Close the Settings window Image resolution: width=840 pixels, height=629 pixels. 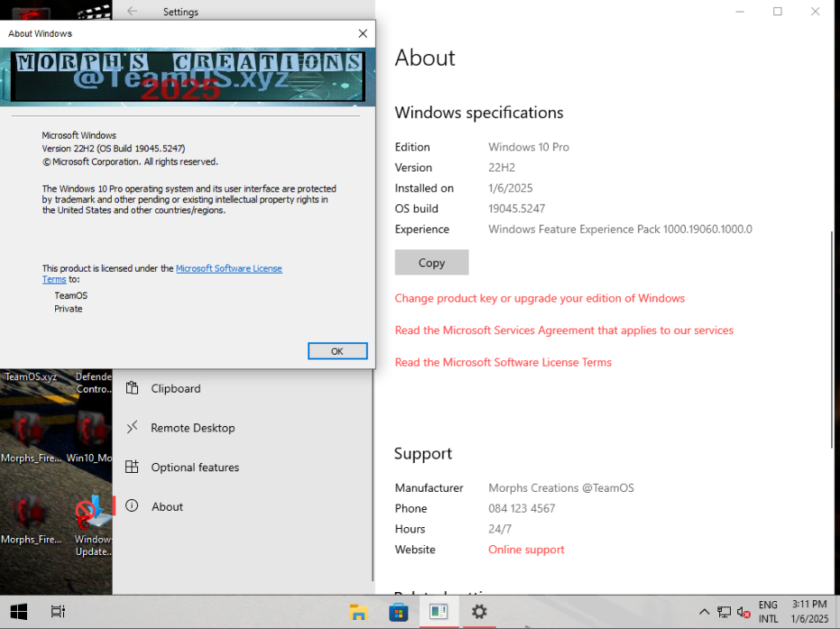815,11
